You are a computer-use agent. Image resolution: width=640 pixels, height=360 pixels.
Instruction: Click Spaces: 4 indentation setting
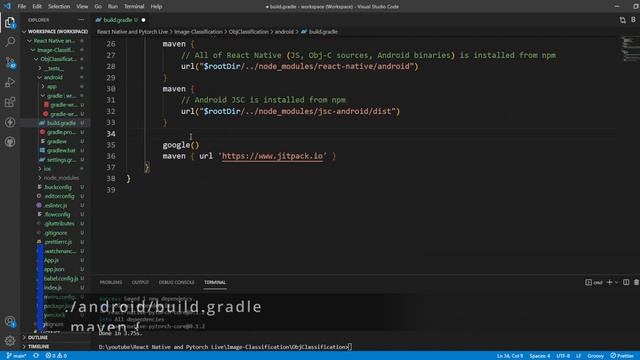click(x=540, y=356)
